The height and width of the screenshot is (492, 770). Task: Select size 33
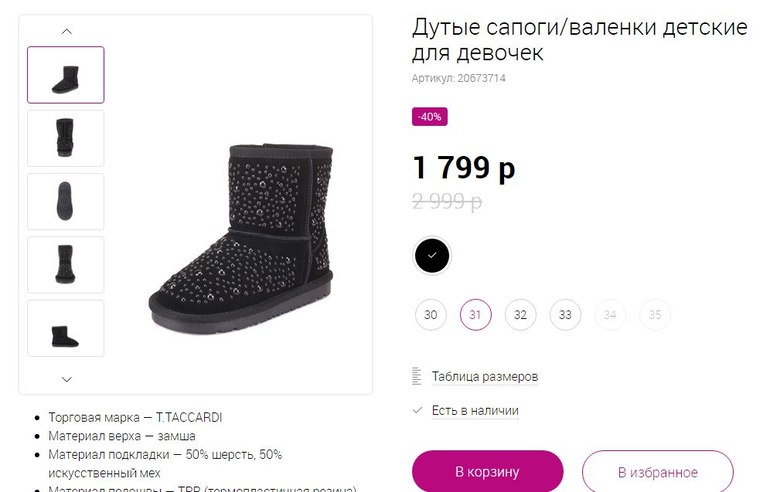[x=565, y=314]
